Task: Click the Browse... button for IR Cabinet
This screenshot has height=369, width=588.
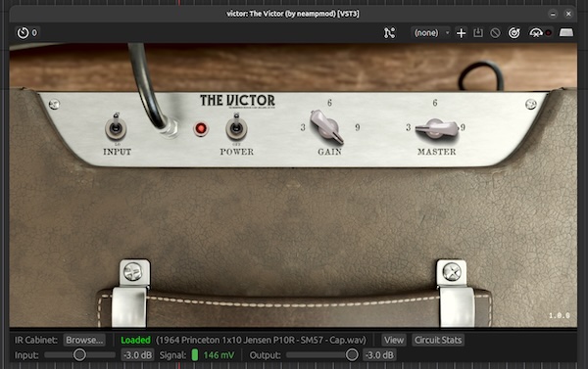Action: click(84, 340)
